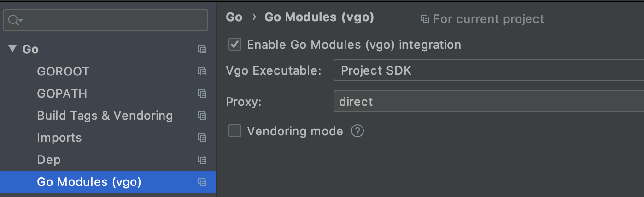644x197 pixels.
Task: Click the project-level icon beside Dep
Action: 202,160
